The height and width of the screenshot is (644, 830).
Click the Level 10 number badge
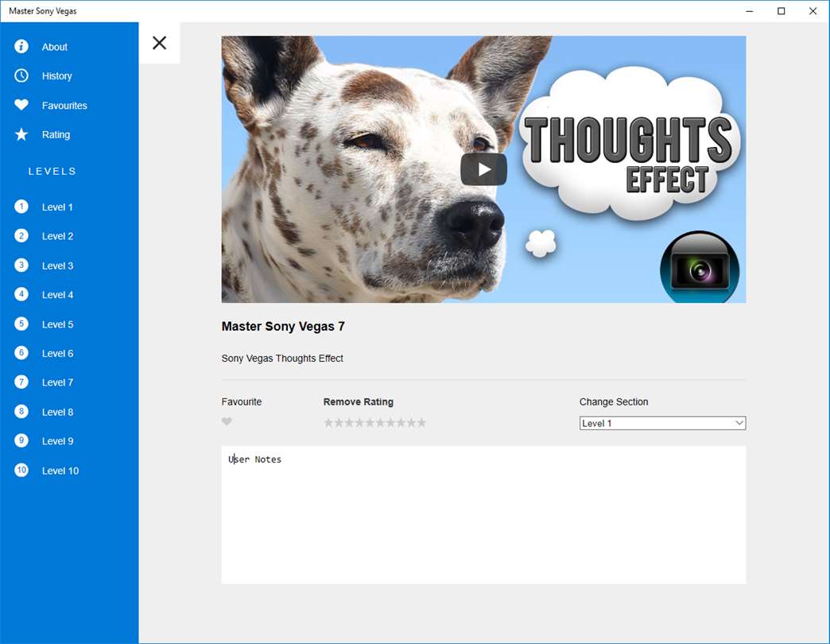21,470
